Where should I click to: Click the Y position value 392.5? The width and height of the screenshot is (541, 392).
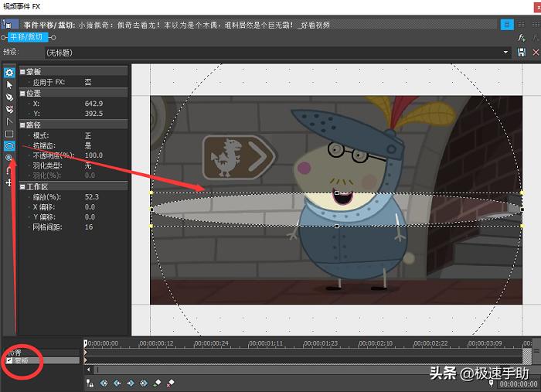coord(94,114)
